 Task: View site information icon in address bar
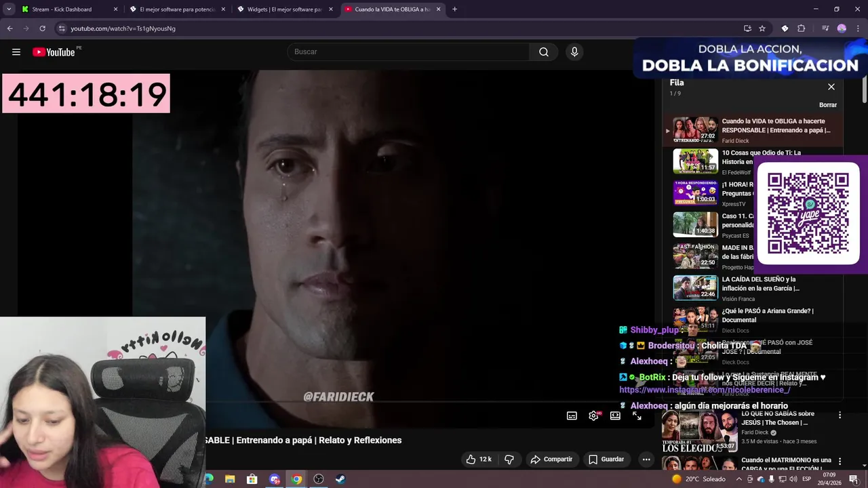point(62,28)
